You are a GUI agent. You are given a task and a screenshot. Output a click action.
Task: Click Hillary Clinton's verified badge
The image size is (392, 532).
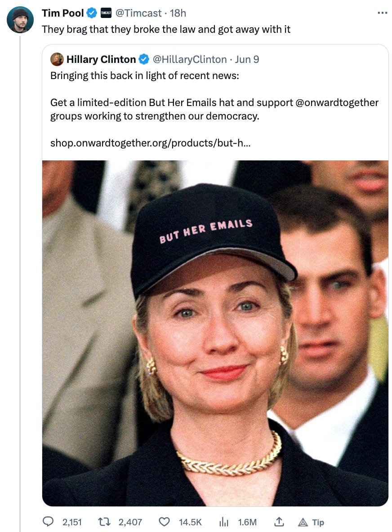tap(144, 59)
